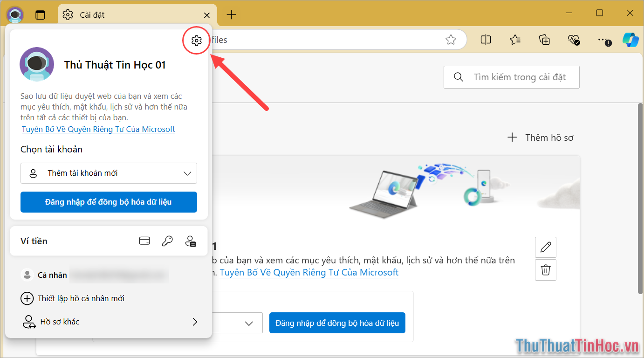Click the Ví tiền heading
Image resolution: width=644 pixels, height=358 pixels.
34,241
